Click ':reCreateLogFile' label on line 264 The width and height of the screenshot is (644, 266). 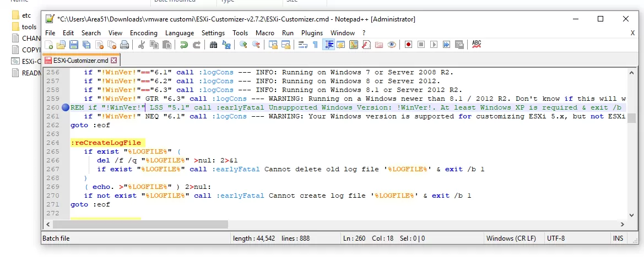pyautogui.click(x=106, y=143)
